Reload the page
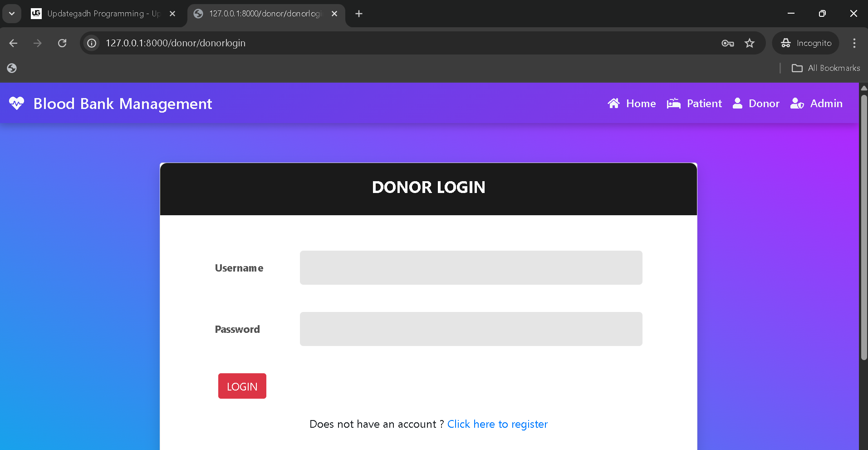 click(x=62, y=43)
